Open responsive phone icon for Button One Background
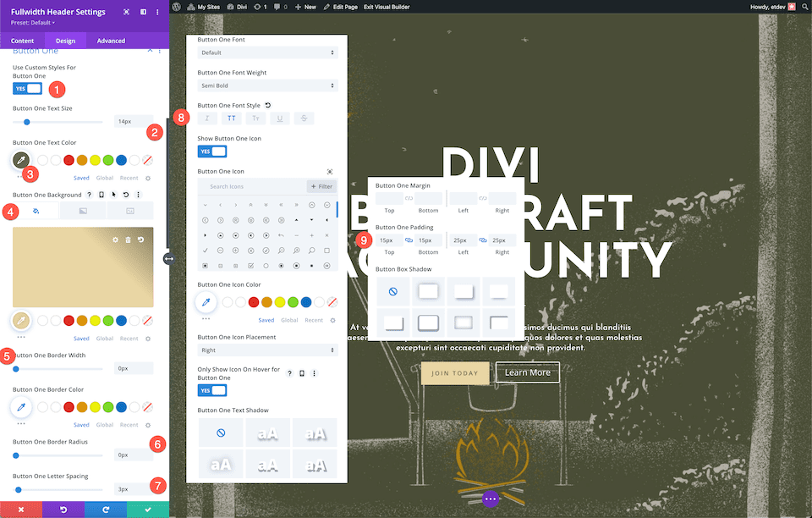Screen dimensions: 812x518 pyautogui.click(x=101, y=195)
